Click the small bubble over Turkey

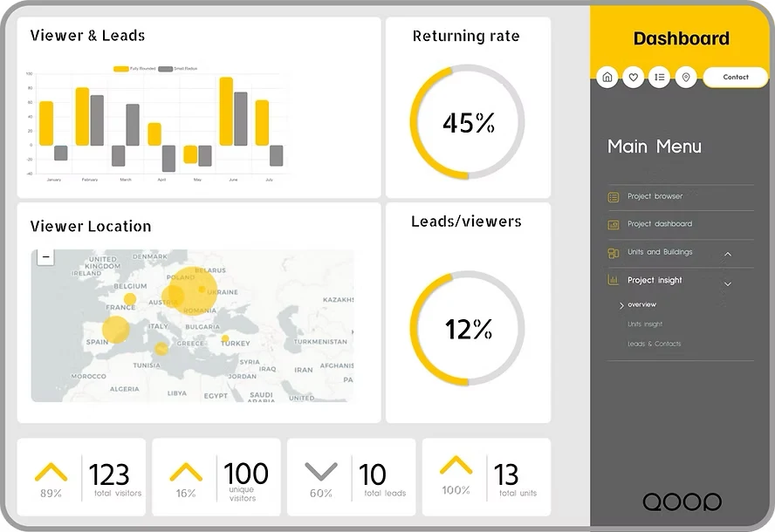point(225,338)
